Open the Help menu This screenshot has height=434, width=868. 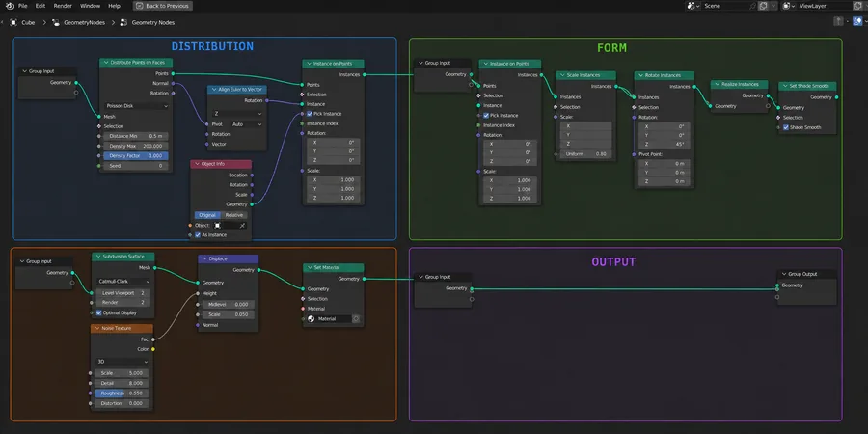[x=114, y=6]
